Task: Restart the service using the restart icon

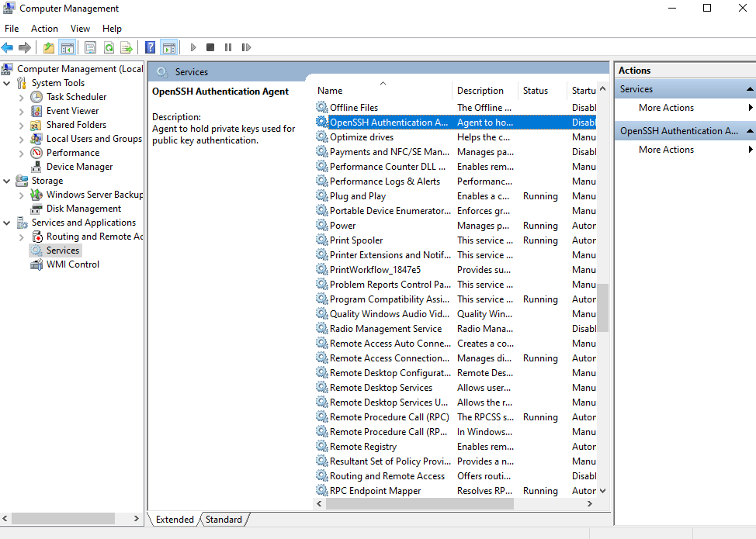Action: click(x=246, y=47)
